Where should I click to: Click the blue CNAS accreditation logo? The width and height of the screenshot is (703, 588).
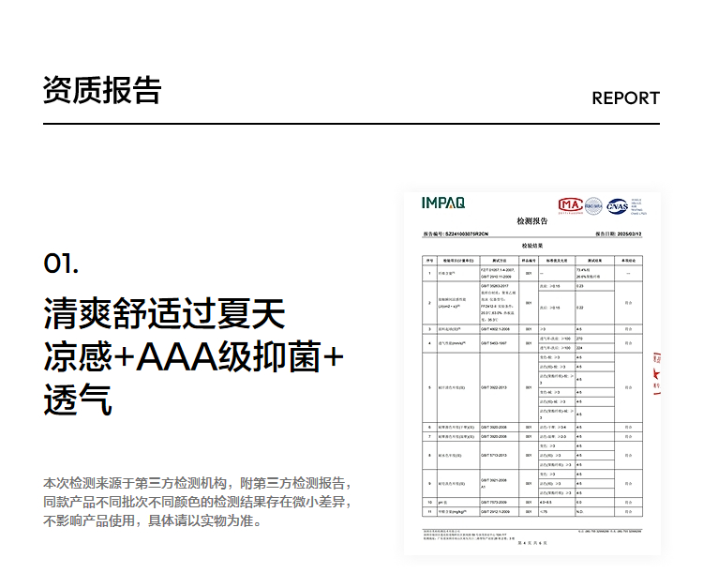(x=618, y=205)
